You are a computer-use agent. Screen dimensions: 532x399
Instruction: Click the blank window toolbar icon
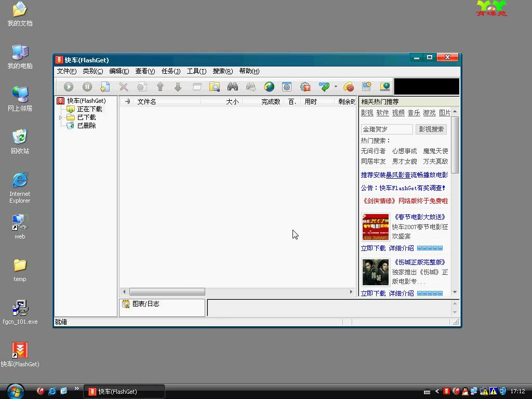pyautogui.click(x=197, y=87)
